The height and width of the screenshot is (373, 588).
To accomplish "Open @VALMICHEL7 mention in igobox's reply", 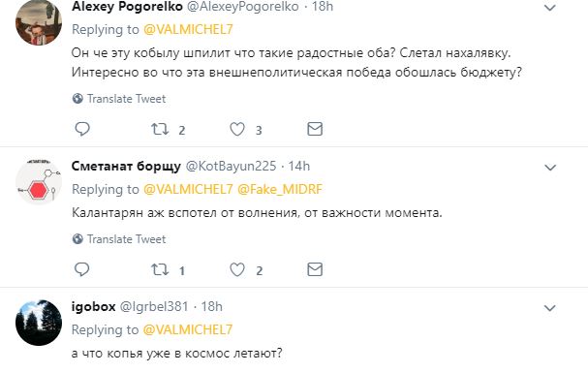I will 188,330.
